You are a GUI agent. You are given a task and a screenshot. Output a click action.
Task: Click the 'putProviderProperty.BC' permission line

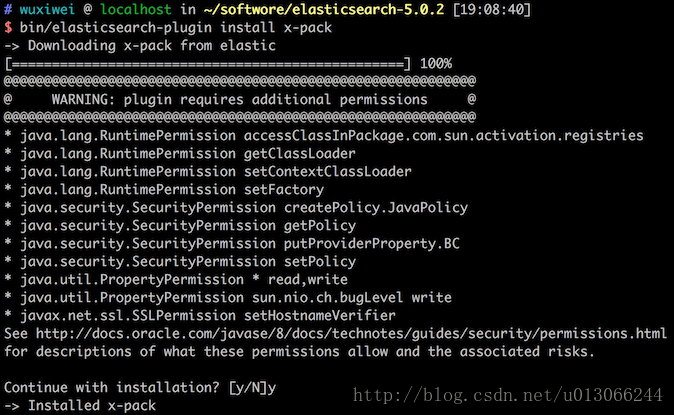[x=232, y=243]
